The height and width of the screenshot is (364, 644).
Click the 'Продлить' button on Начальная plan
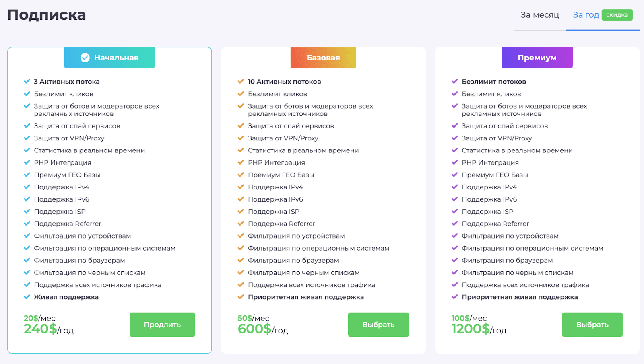[162, 325]
